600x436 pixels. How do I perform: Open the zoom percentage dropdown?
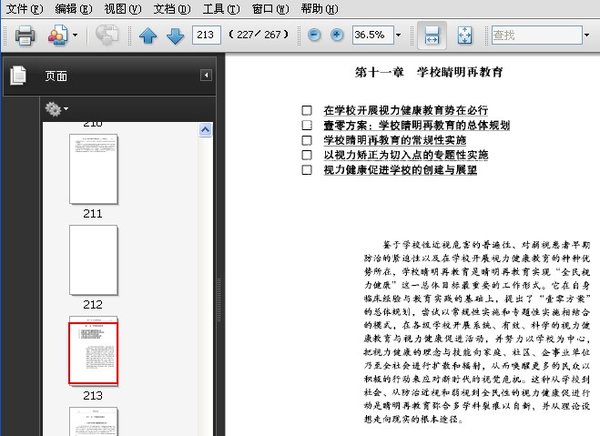399,35
